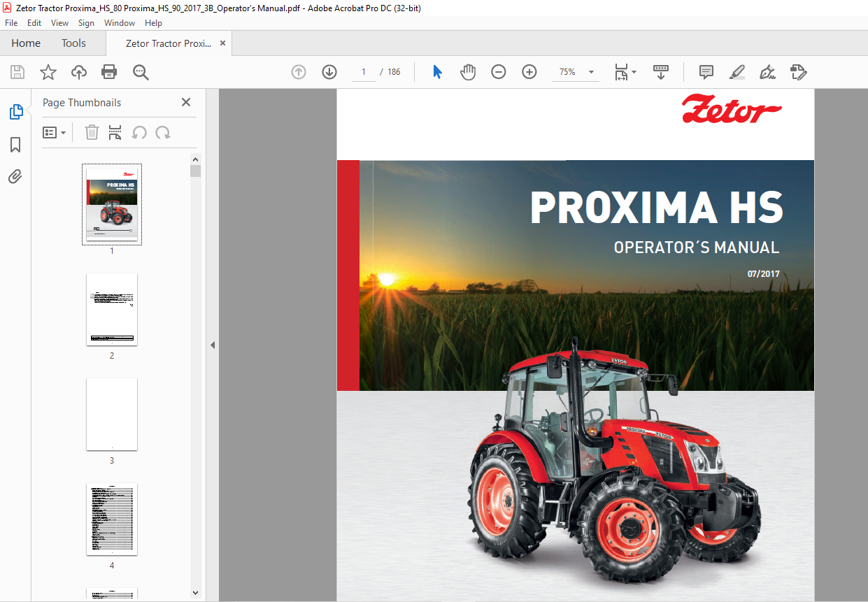The image size is (868, 602).
Task: Open the Help menu
Action: point(153,23)
